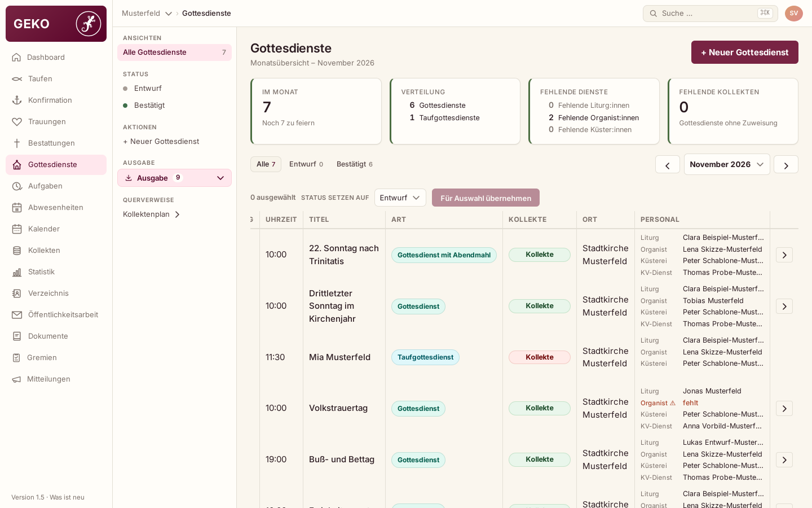Click the SV user avatar
Viewport: 812px width, 508px height.
tap(793, 14)
